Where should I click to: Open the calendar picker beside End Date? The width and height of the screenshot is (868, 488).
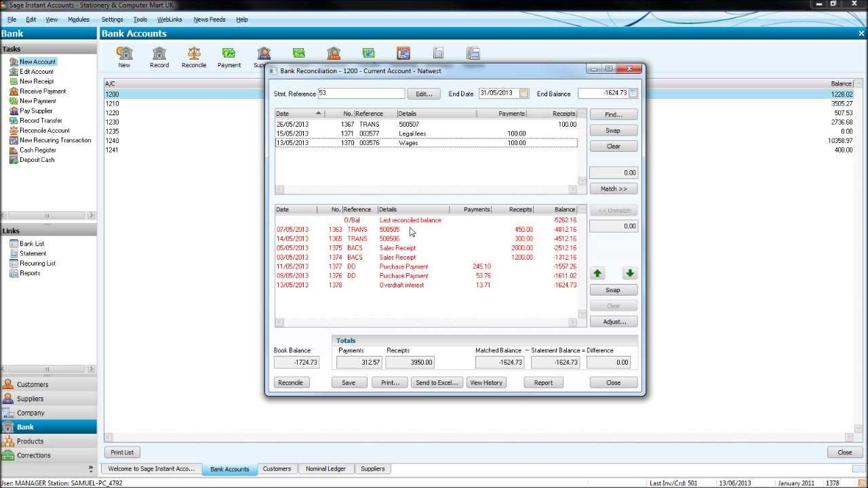click(524, 94)
